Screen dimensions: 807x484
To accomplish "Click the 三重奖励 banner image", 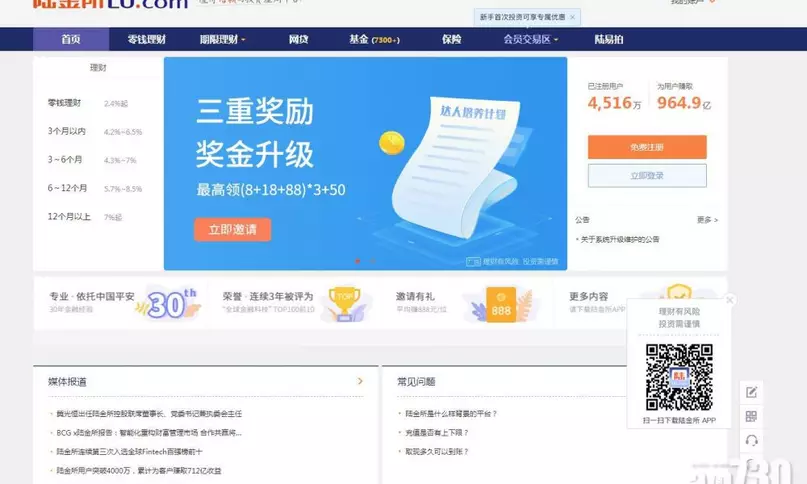I will [x=365, y=163].
